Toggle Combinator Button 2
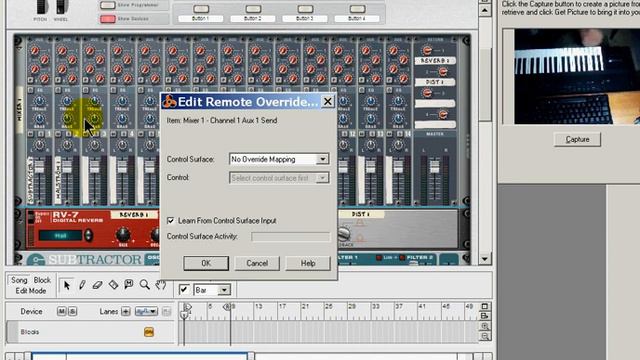This screenshot has width=640, height=360. (253, 9)
